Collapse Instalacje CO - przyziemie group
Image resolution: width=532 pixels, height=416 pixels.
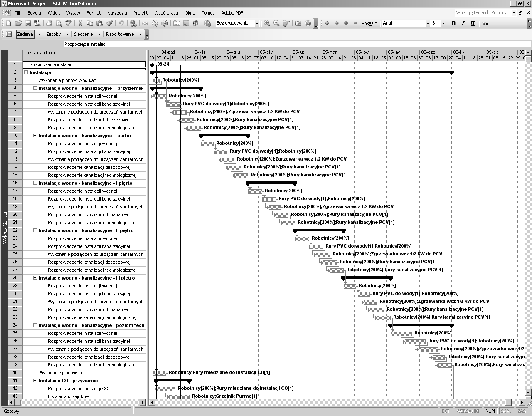pos(35,381)
